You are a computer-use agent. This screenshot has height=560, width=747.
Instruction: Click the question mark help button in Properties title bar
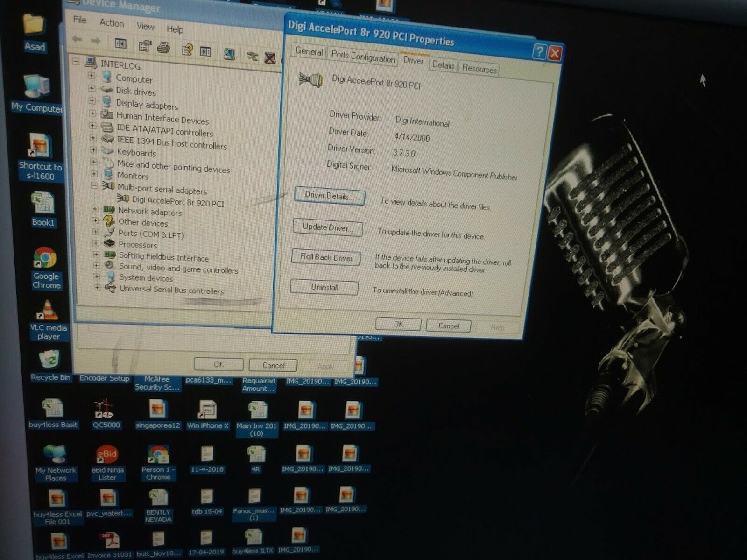pos(539,51)
